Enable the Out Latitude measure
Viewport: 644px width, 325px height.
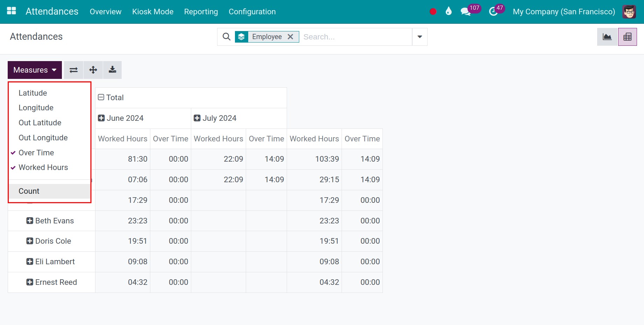tap(50, 123)
